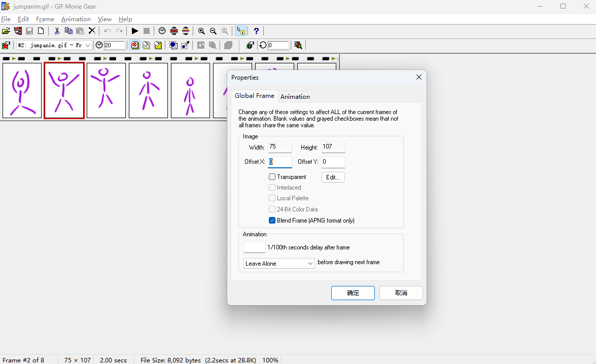Enable the Transparent checkbox
The height and width of the screenshot is (364, 596).
272,177
